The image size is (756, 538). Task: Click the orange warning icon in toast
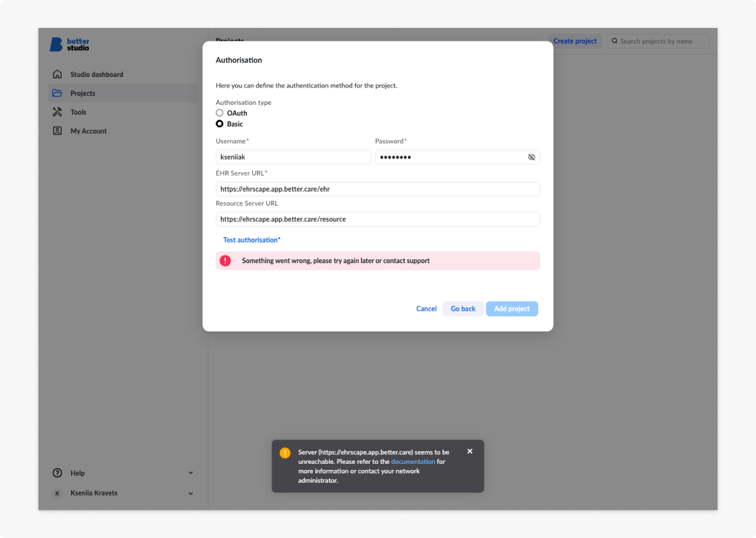click(285, 453)
